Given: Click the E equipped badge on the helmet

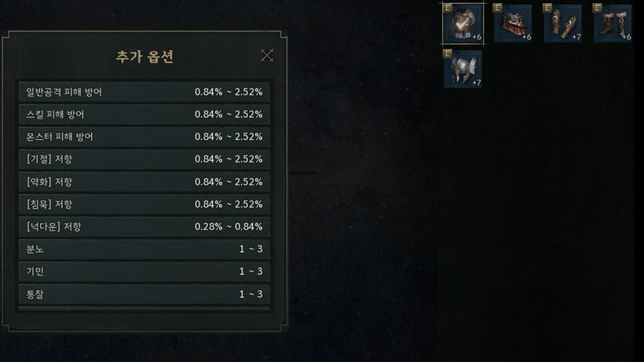Looking at the screenshot, I should [x=448, y=54].
